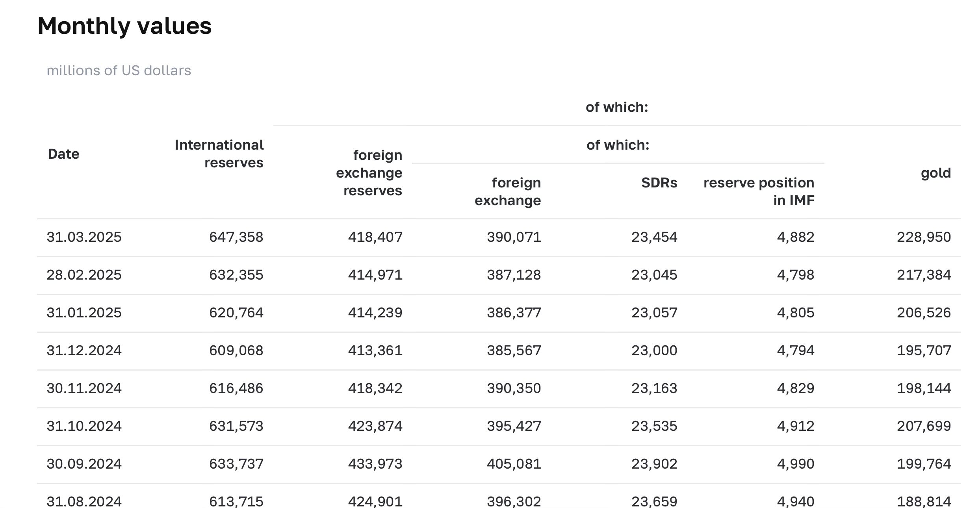This screenshot has height=508, width=980.
Task: Click the millions of US dollars caption
Action: click(x=119, y=70)
